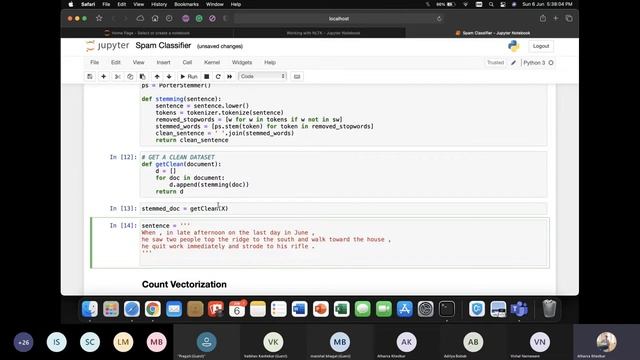The height and width of the screenshot is (360, 640).
Task: Open Mail from the Dock
Action: pos(174,309)
